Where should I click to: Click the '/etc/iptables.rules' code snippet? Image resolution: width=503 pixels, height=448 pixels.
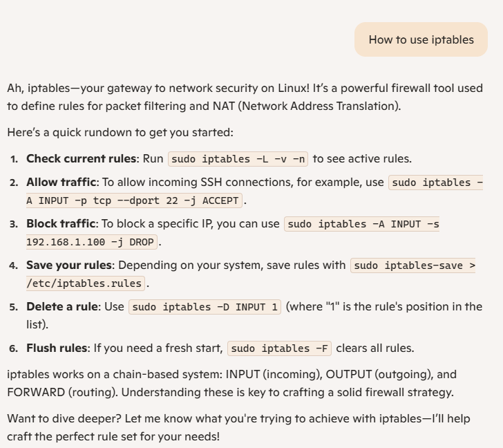pyautogui.click(x=86, y=283)
